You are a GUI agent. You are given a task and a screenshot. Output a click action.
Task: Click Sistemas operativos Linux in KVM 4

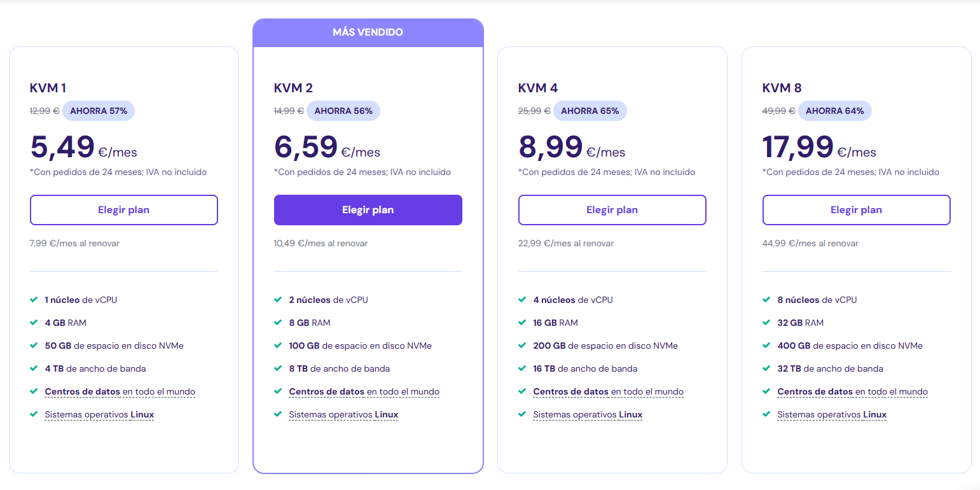588,414
